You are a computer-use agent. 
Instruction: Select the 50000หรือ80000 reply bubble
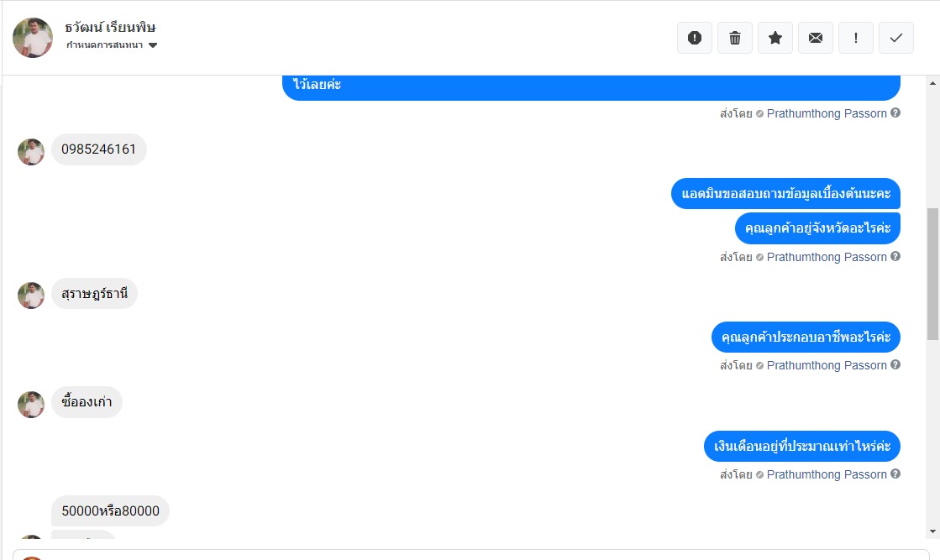coord(110,511)
